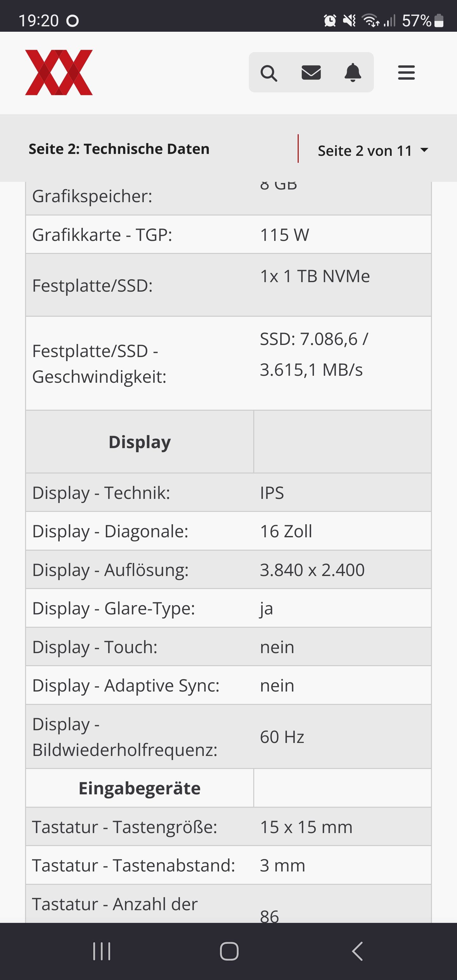Tap the battery 57% indicator
The width and height of the screenshot is (457, 980).
click(x=423, y=20)
